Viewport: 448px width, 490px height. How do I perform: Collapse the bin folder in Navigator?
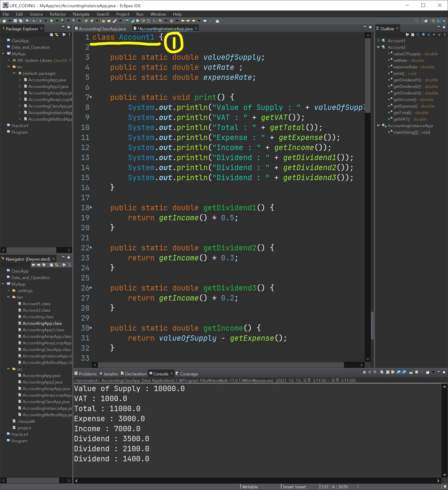click(x=8, y=297)
